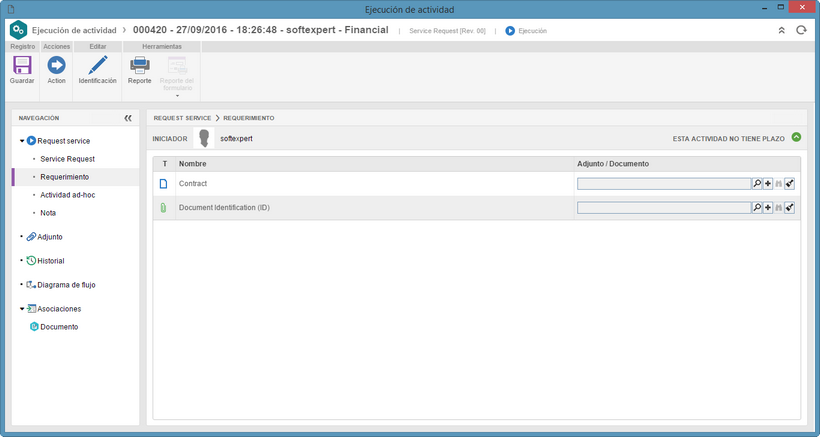Click the Contract name text
Viewport: 820px width, 437px height.
coord(193,183)
